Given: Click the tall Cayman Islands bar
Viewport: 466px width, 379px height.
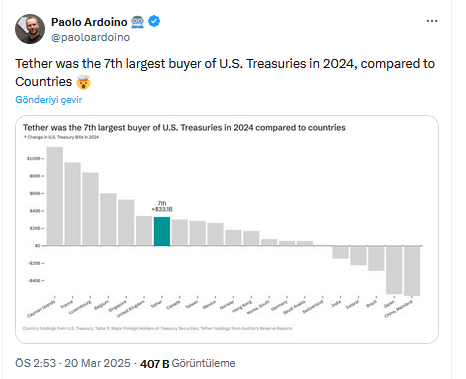Looking at the screenshot, I should (55, 196).
